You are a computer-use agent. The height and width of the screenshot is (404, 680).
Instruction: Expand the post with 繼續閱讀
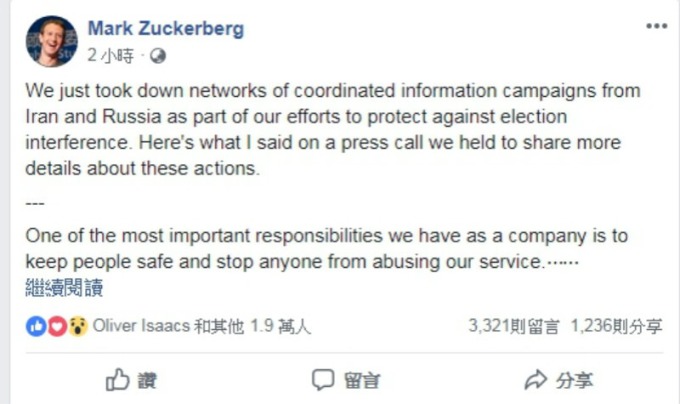tap(64, 289)
